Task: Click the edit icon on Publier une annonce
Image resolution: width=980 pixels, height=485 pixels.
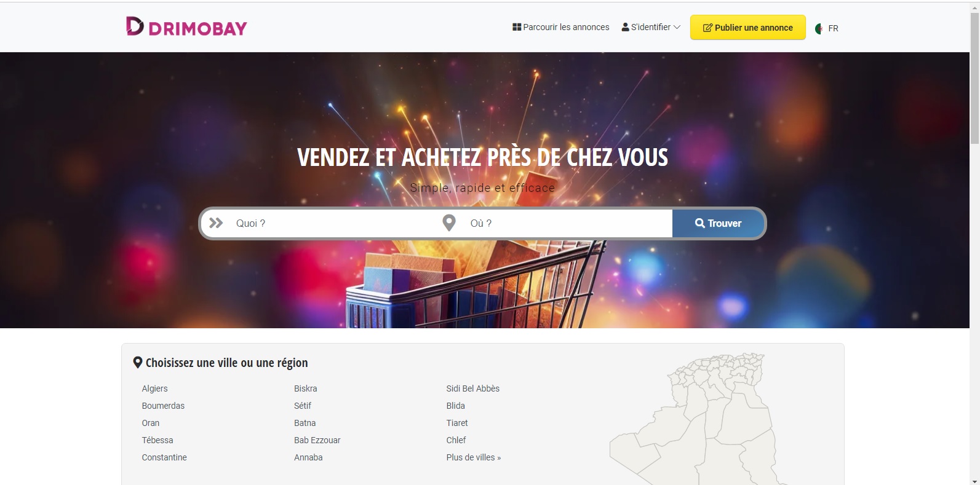Action: (x=707, y=28)
